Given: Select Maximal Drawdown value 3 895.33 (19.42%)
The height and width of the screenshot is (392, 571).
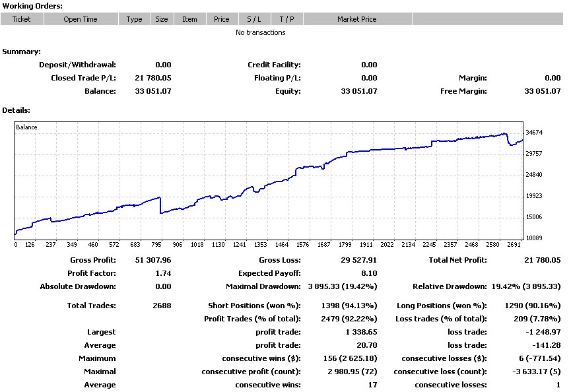Looking at the screenshot, I should tap(343, 286).
